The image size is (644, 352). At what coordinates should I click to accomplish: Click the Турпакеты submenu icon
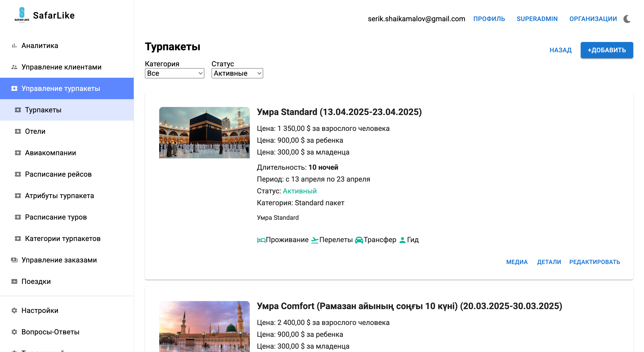coord(18,110)
